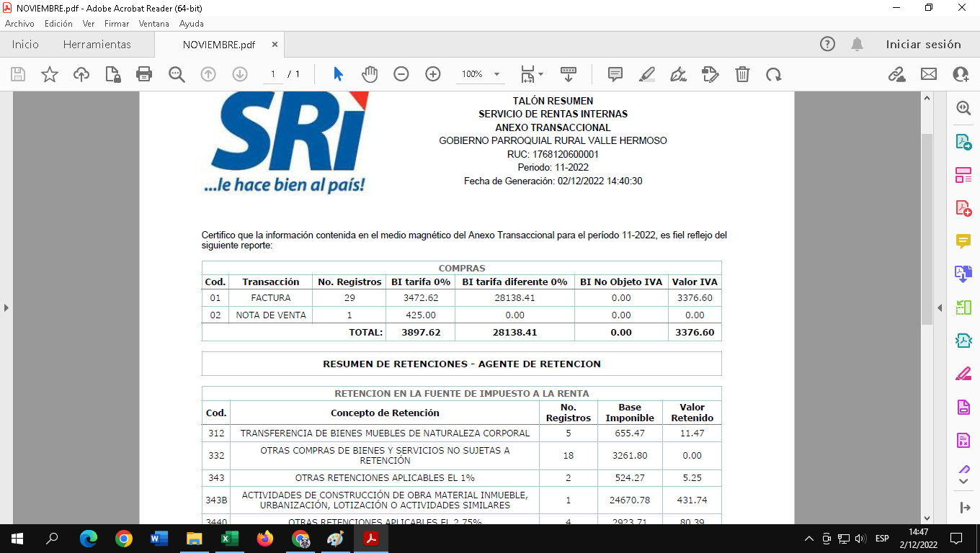Click the Zoom in plus icon

[x=433, y=74]
